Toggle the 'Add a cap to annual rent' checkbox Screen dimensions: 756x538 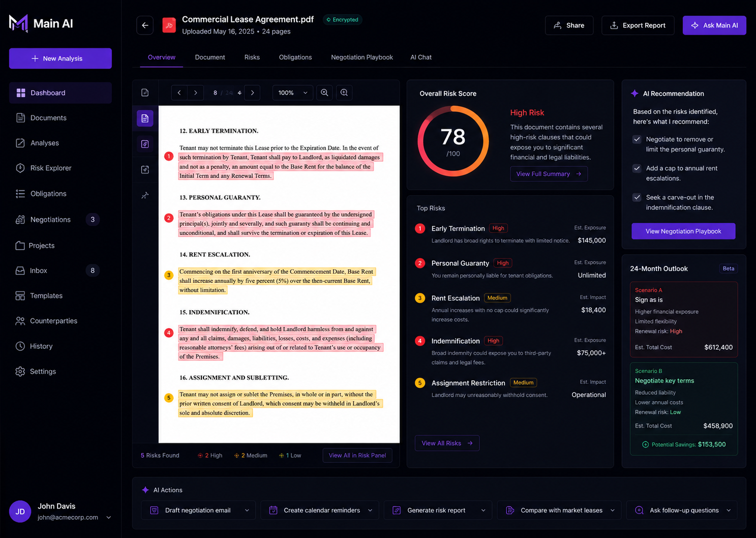[x=637, y=168]
